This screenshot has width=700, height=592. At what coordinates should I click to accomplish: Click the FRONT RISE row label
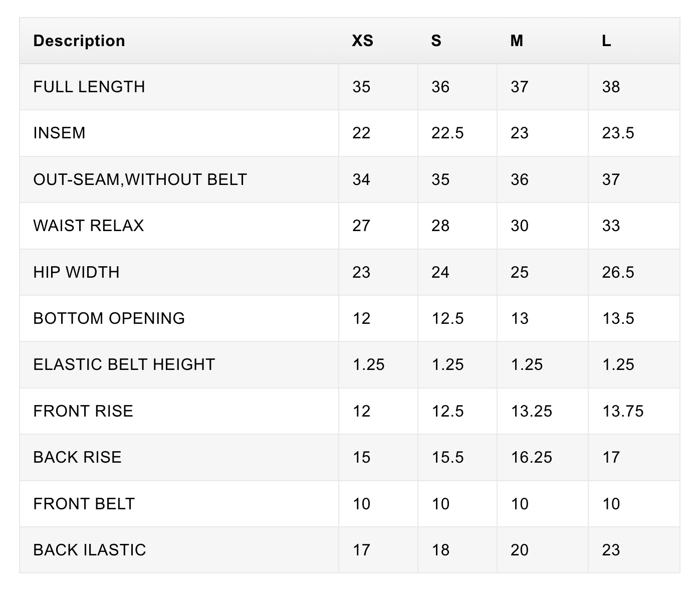click(x=83, y=411)
